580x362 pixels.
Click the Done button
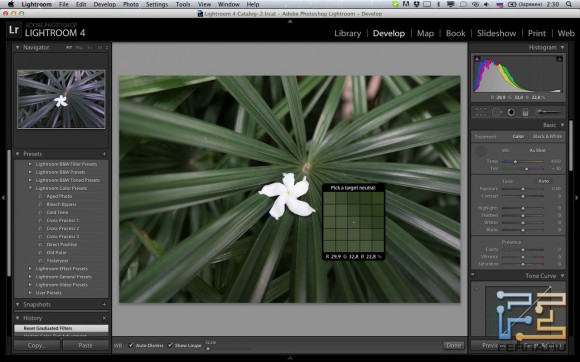453,345
